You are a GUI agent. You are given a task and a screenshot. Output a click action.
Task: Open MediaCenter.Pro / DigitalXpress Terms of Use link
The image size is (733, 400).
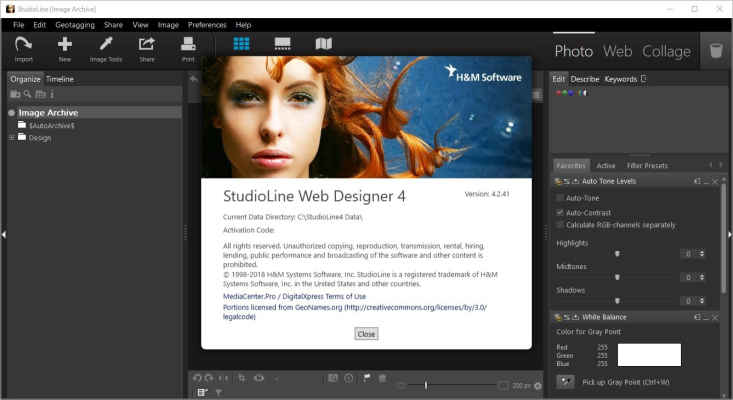294,296
